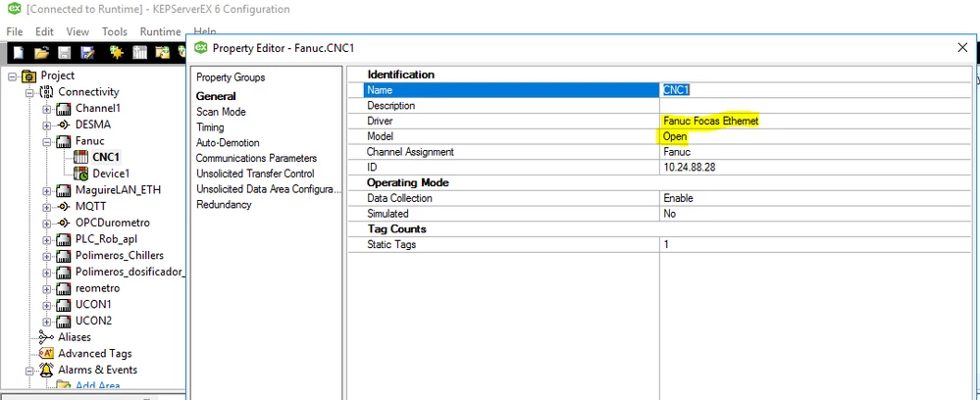Select UCON2 in the project tree

(x=94, y=322)
